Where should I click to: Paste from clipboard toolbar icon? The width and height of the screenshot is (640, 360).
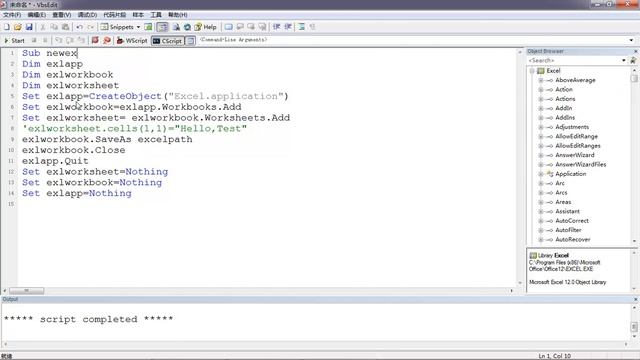(x=65, y=27)
